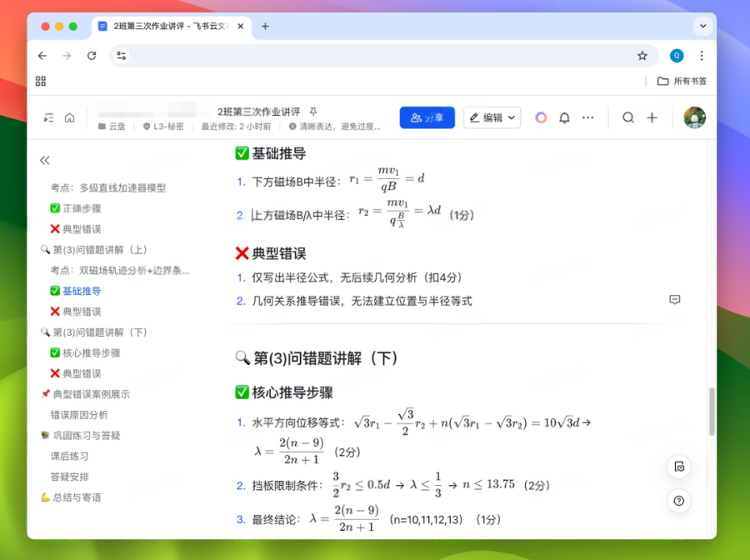
Task: Click the forward navigation arrow
Action: (67, 56)
